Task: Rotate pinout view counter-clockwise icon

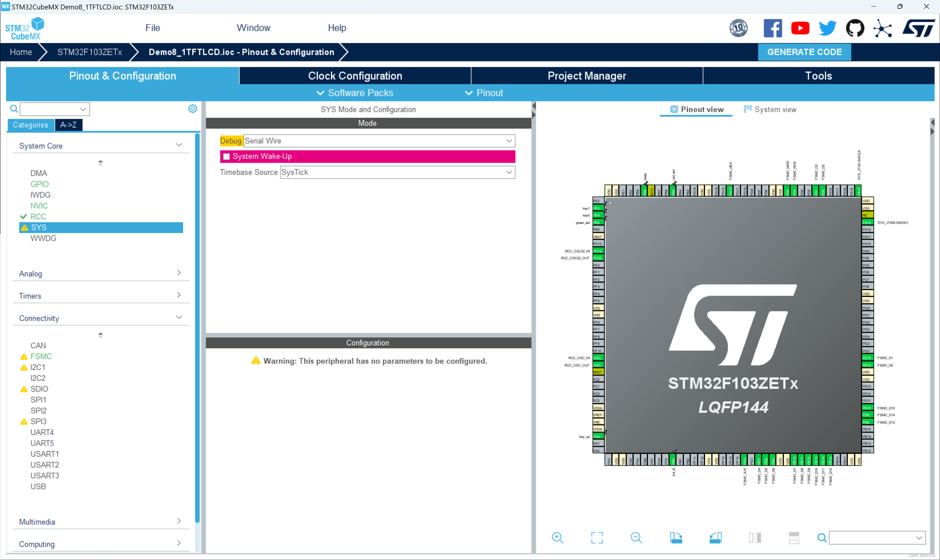Action: (715, 538)
